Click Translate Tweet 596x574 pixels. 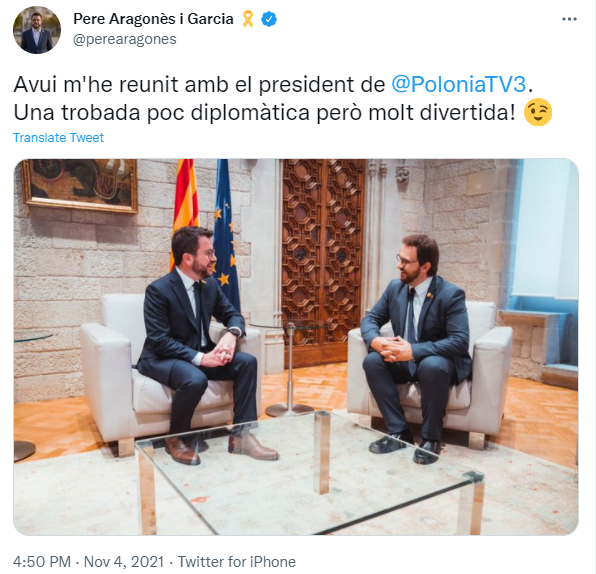click(x=58, y=137)
